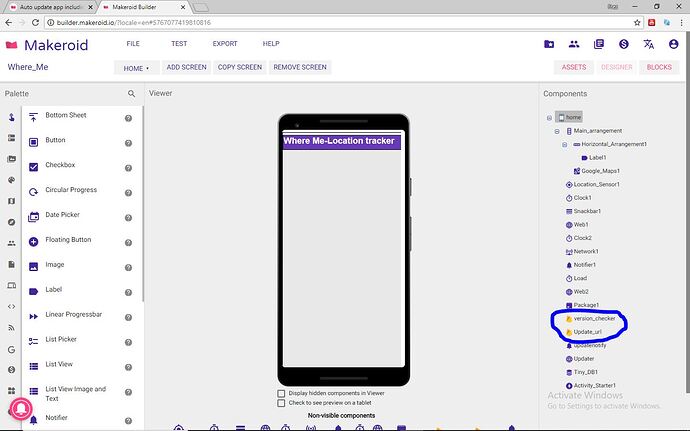Search the Palette with magnifier icon
Viewport: 690px width, 431px height.
[131, 94]
